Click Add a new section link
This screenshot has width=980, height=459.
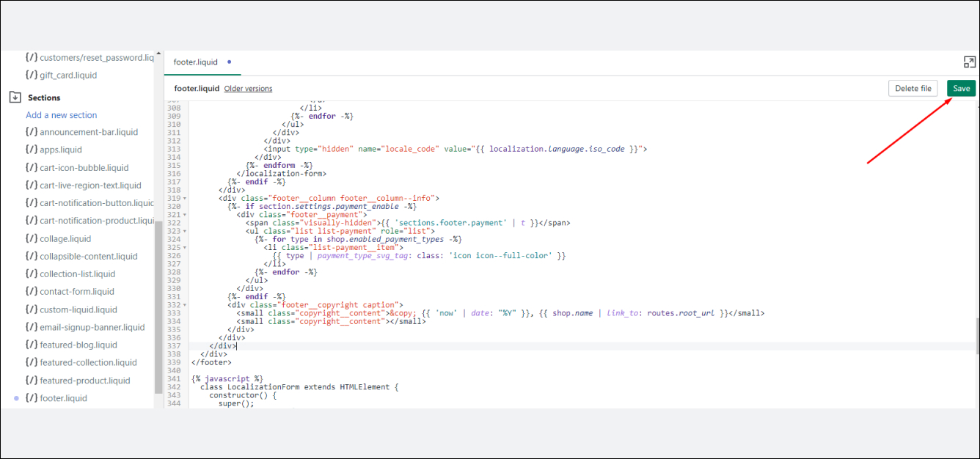[x=62, y=115]
